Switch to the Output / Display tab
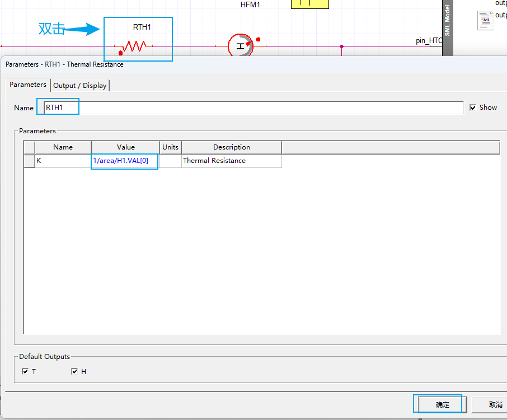 (x=79, y=85)
